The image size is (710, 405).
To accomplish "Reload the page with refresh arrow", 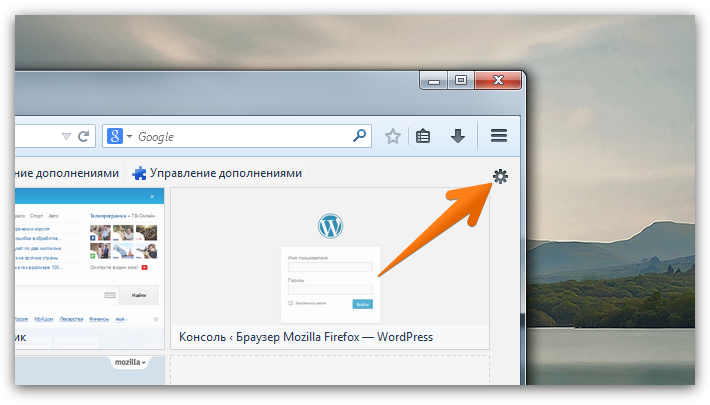I will pyautogui.click(x=83, y=136).
